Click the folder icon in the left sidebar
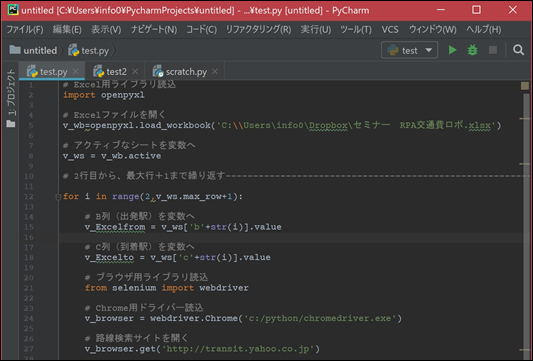Screen dimensions: 533x361 click(11, 124)
